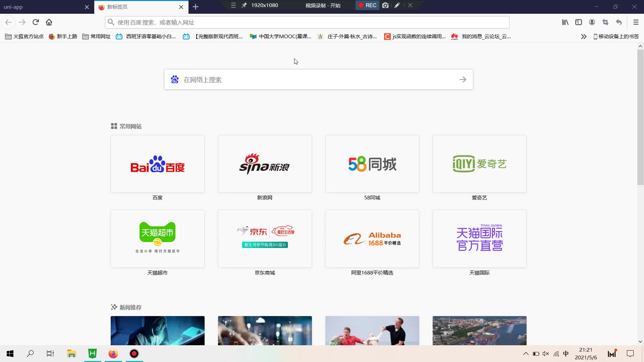Open the 新手上路 bookmark

[x=63, y=37]
